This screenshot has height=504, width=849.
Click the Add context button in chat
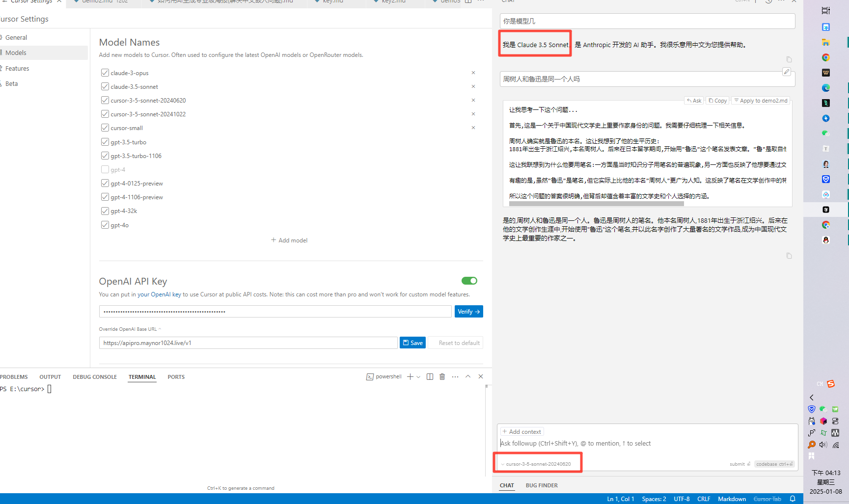point(521,432)
